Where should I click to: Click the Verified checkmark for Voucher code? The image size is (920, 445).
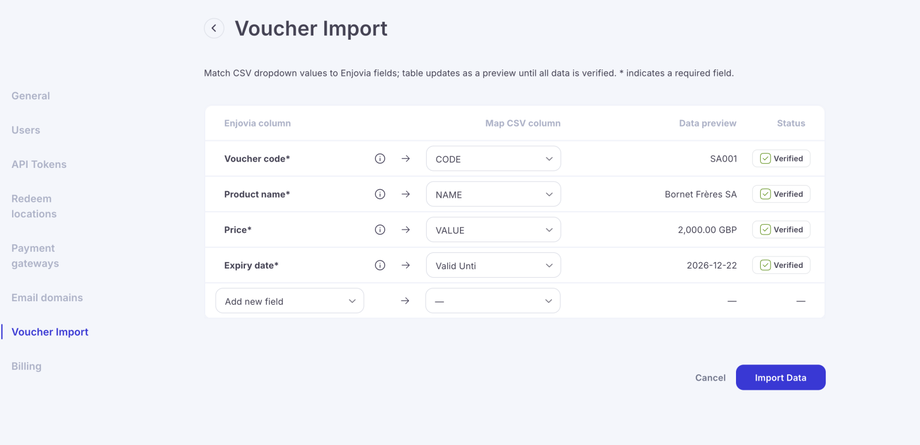[x=765, y=159]
